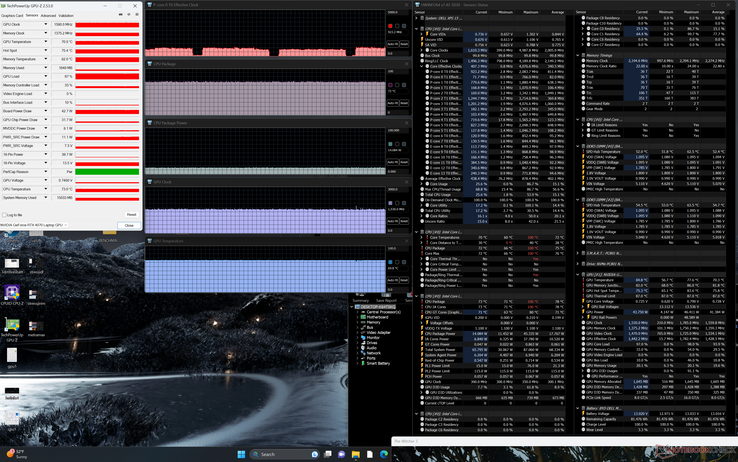Open the weather widget on the taskbar
This screenshot has height=462, width=738.
17,454
